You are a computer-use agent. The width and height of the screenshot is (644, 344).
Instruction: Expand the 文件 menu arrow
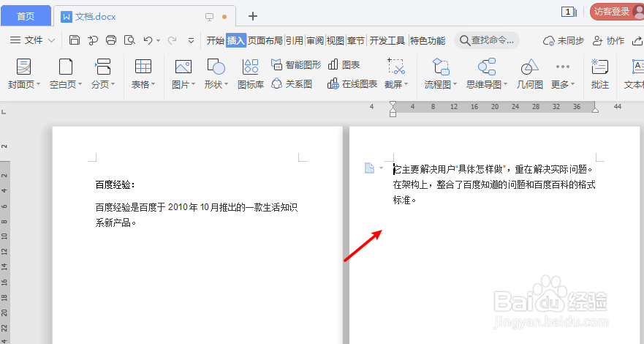(51, 40)
